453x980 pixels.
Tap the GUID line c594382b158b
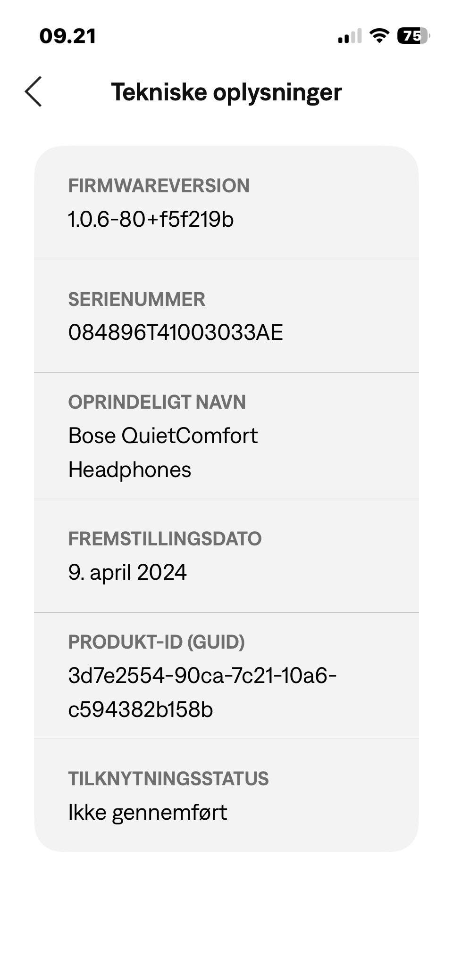point(141,709)
